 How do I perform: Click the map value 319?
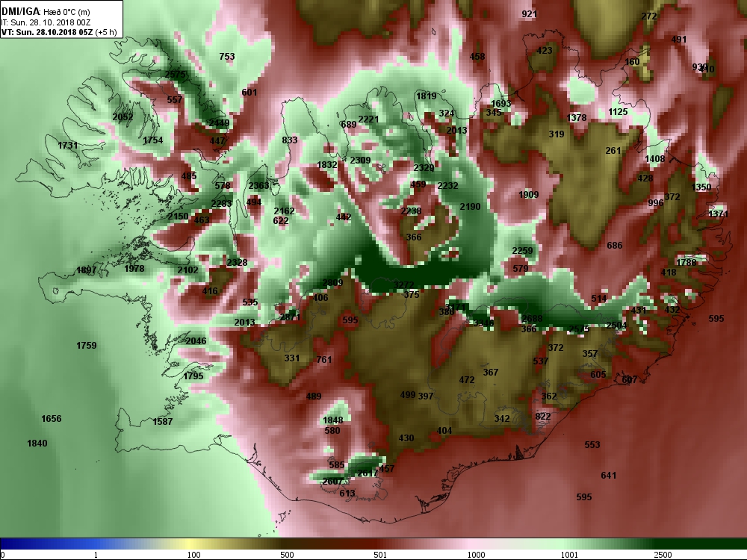tap(557, 134)
